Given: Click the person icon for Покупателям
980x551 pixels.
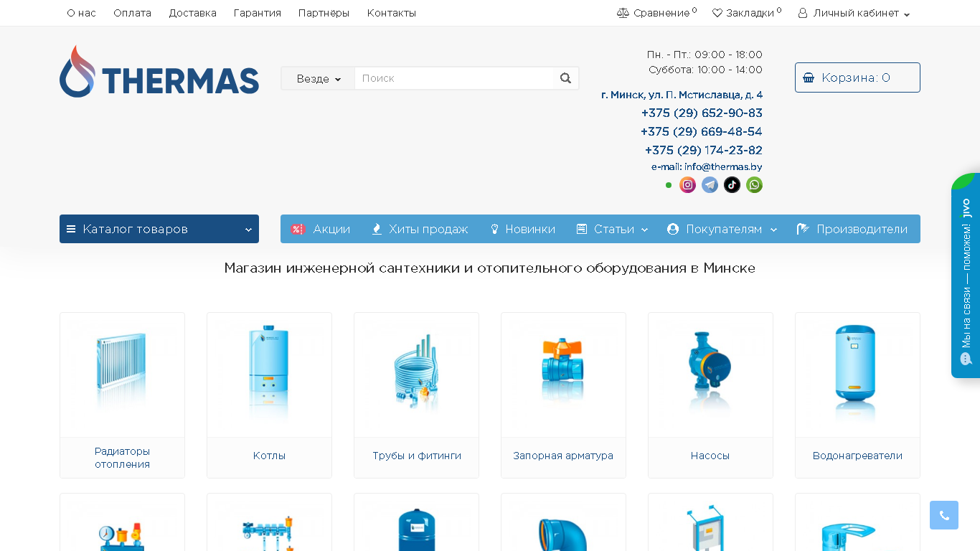Looking at the screenshot, I should (673, 229).
